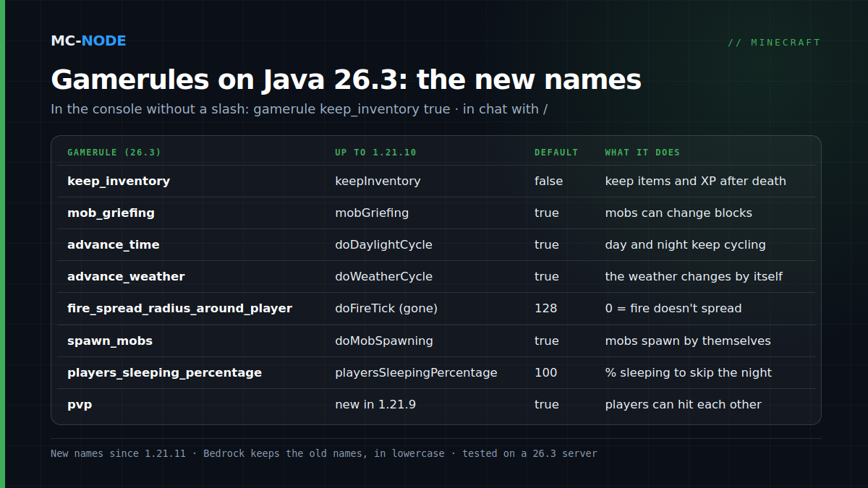Click the MC-NODE logo text

coord(88,40)
